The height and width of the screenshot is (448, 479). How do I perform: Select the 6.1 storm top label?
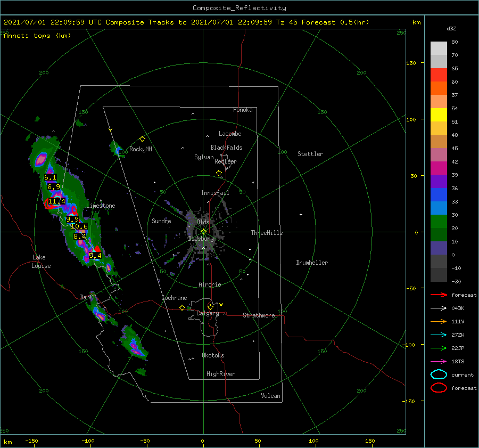pyautogui.click(x=51, y=177)
